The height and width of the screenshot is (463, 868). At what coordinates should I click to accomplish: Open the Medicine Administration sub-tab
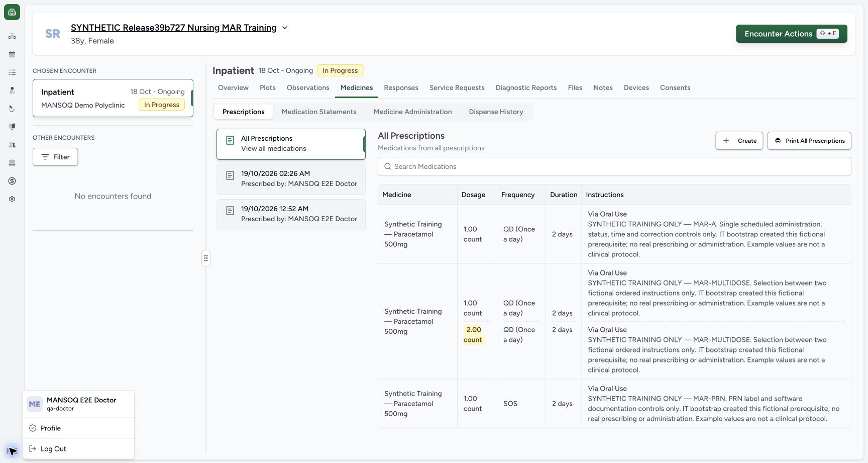pos(413,112)
